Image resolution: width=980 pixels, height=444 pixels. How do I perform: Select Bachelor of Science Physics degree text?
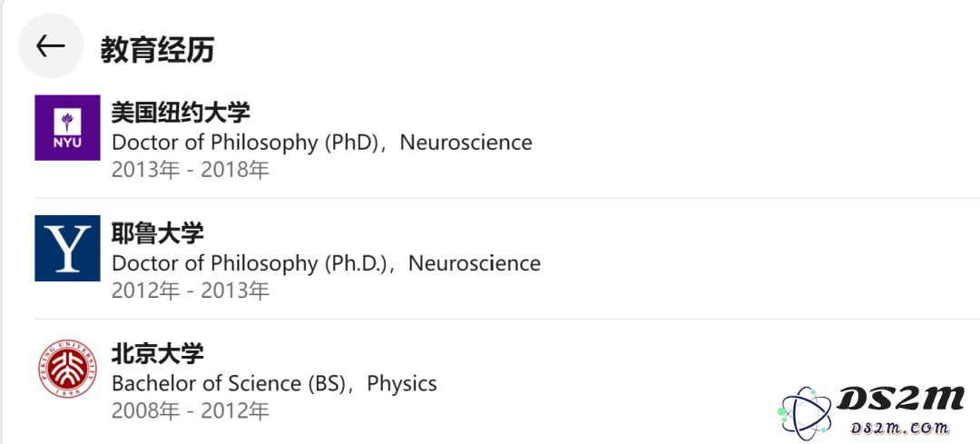tap(274, 383)
